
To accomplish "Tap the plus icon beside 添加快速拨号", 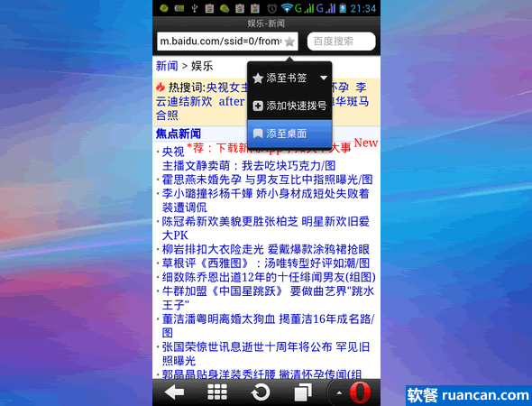I will [x=258, y=106].
